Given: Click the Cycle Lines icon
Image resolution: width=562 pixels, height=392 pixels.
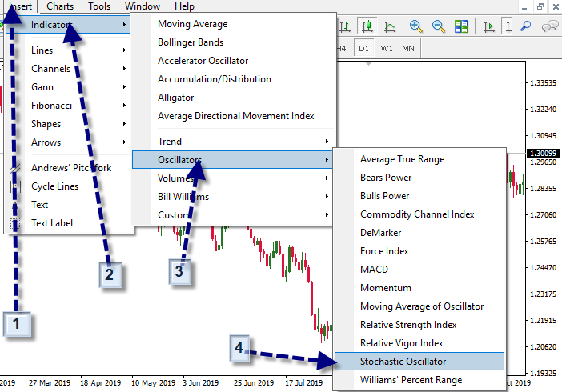Looking at the screenshot, I should tap(15, 186).
